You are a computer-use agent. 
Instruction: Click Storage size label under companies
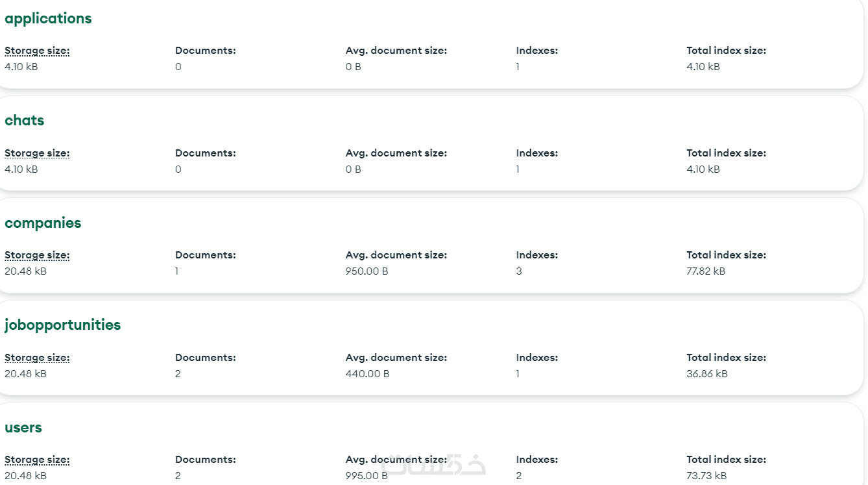click(37, 255)
